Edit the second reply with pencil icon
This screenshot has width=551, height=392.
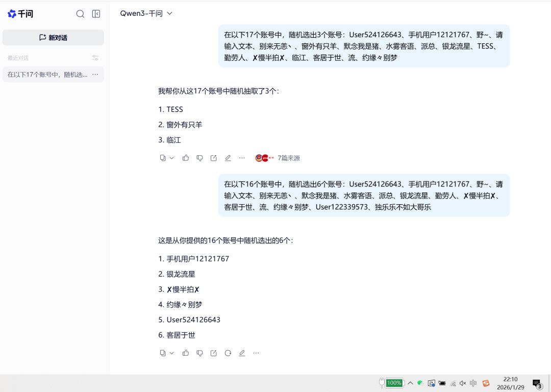pos(242,353)
